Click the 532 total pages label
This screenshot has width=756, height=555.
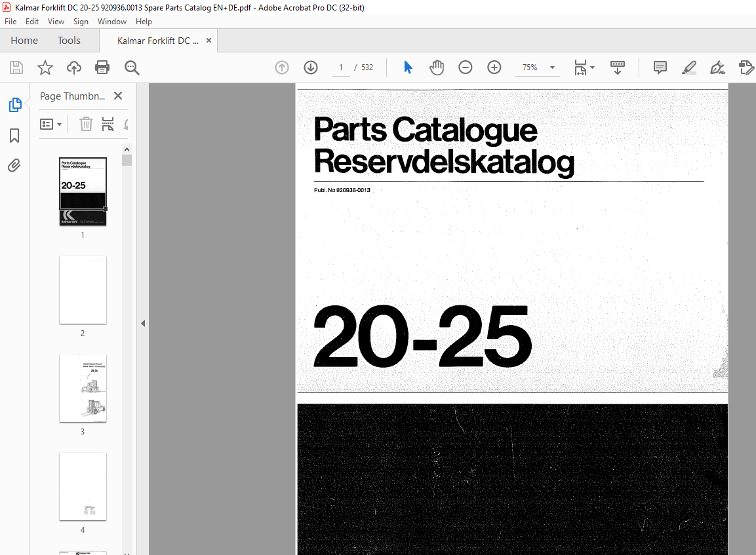click(x=367, y=67)
